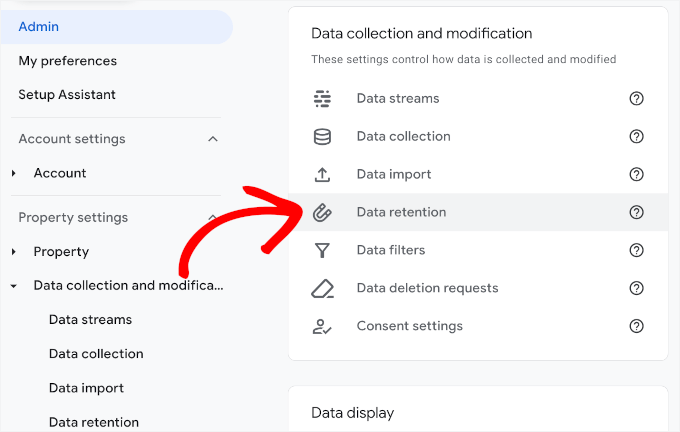
Task: Expand the Account tree item
Action: point(14,173)
